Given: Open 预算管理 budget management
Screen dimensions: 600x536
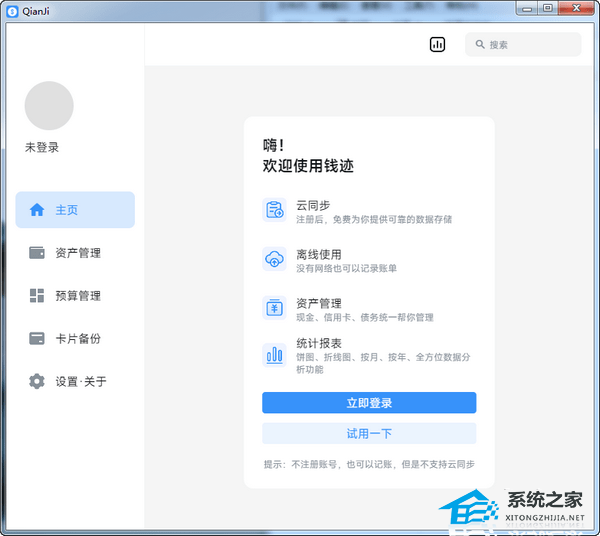Looking at the screenshot, I should point(75,296).
